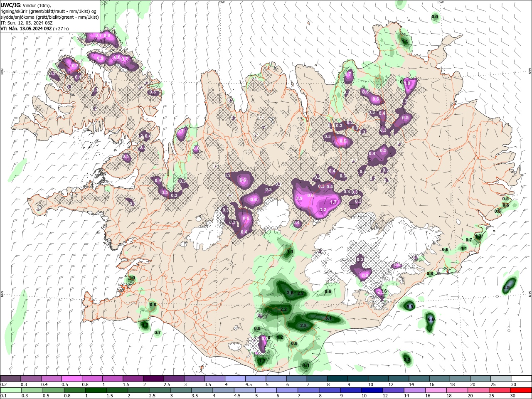Click the '20W' longitude label
532x399 pixels.
coord(221,2)
